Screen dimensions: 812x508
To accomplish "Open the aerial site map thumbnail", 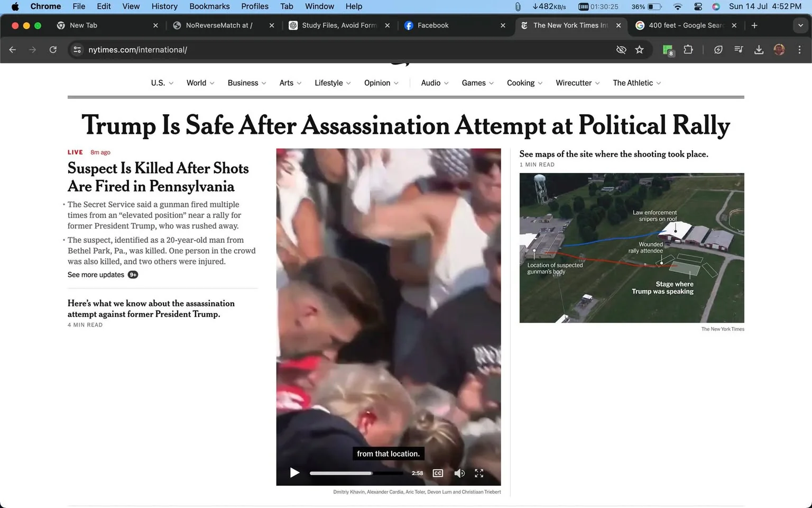I will click(x=632, y=248).
